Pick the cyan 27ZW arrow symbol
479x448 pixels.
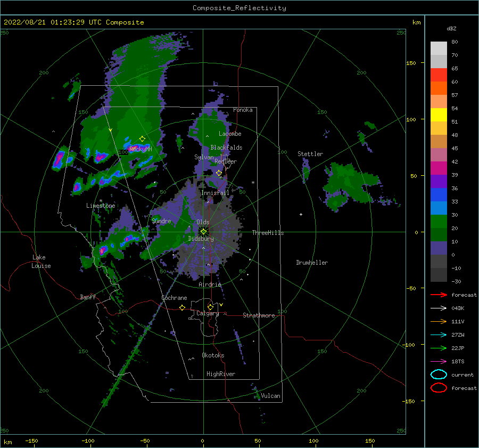pyautogui.click(x=439, y=335)
